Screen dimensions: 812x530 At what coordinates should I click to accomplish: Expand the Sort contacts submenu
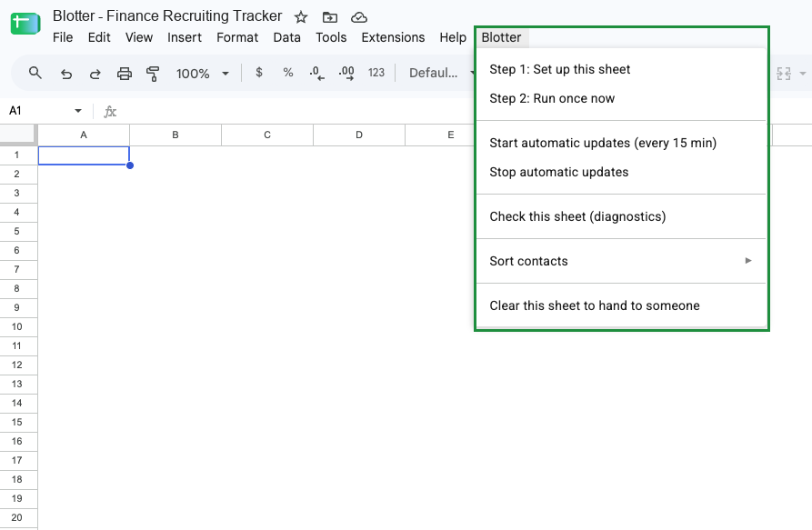tap(621, 261)
